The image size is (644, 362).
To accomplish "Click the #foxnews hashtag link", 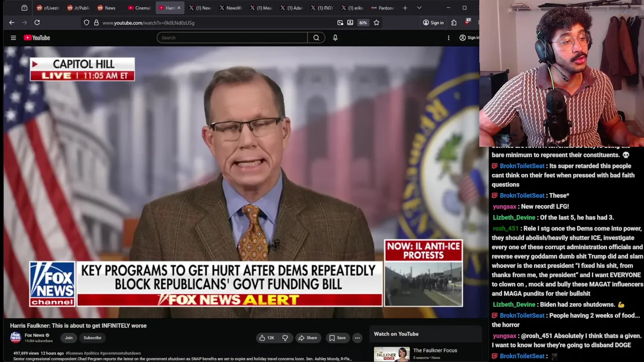I will [74, 353].
